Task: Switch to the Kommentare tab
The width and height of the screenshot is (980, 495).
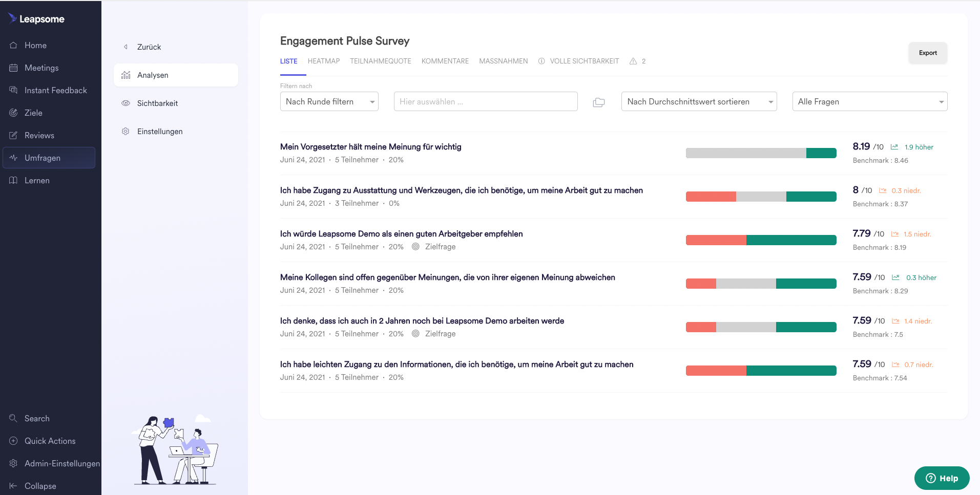Action: tap(445, 61)
